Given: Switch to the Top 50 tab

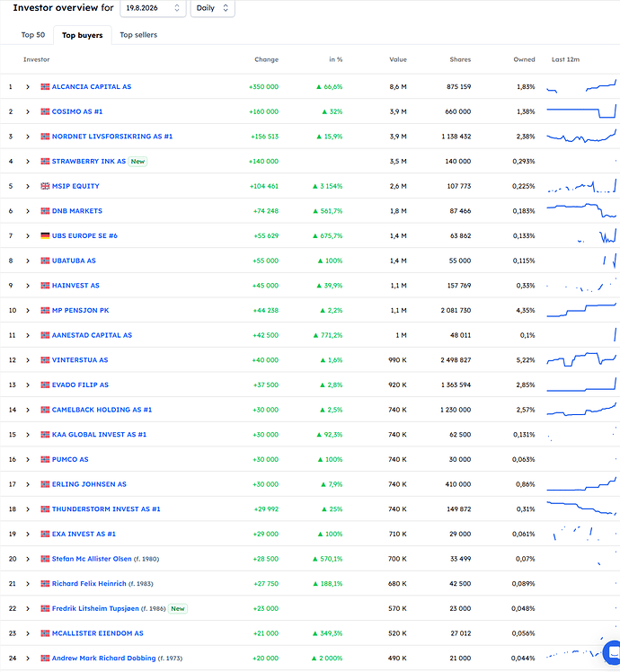Looking at the screenshot, I should [33, 35].
